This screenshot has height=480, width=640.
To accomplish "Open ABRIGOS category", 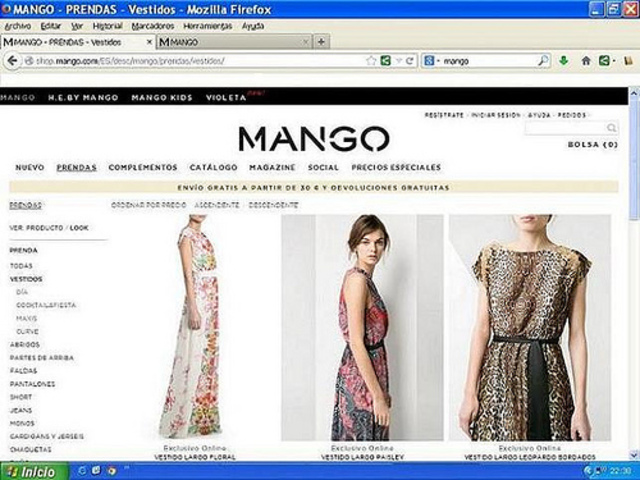I will click(25, 345).
